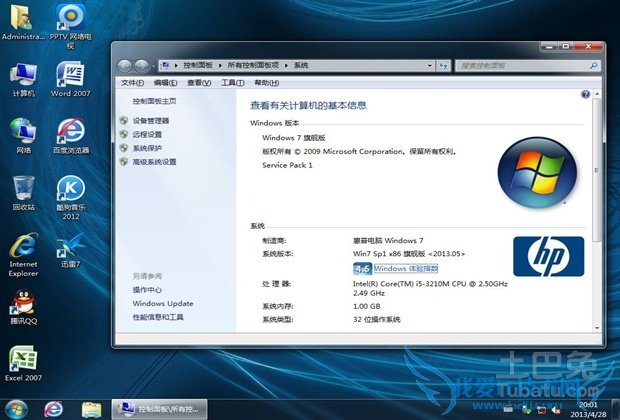The width and height of the screenshot is (620, 420).
Task: Select the 1.00 GB memory value
Action: (x=367, y=306)
